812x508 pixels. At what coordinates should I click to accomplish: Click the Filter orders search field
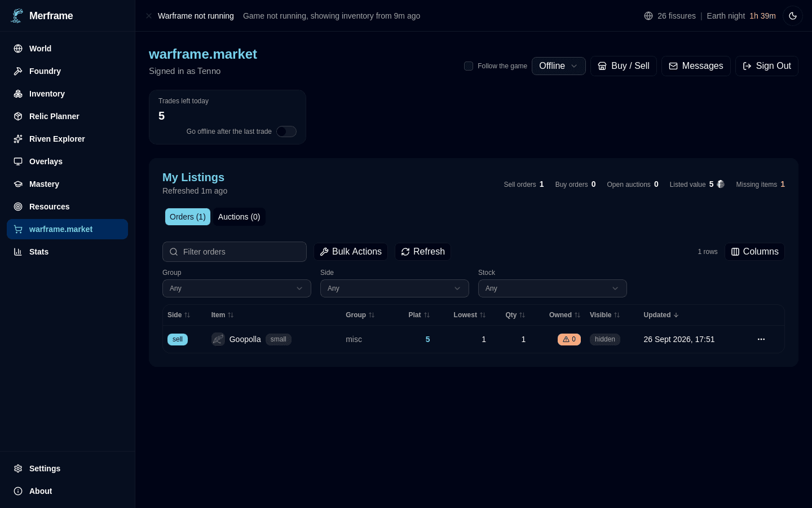click(235, 252)
